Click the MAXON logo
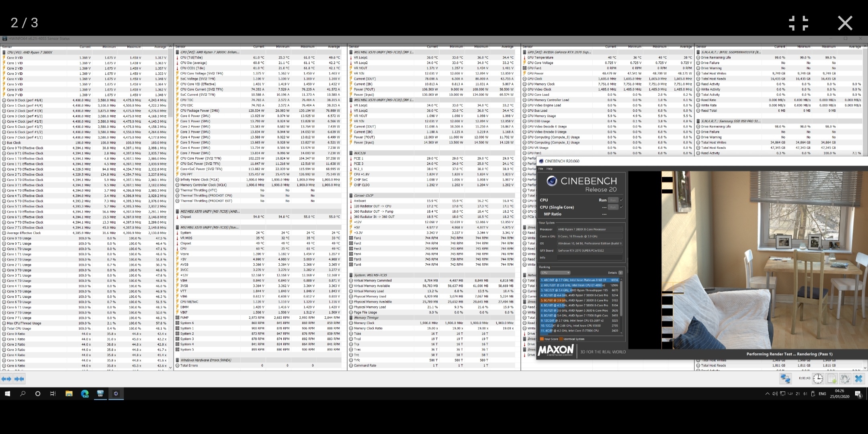868x434 pixels. pyautogui.click(x=556, y=350)
